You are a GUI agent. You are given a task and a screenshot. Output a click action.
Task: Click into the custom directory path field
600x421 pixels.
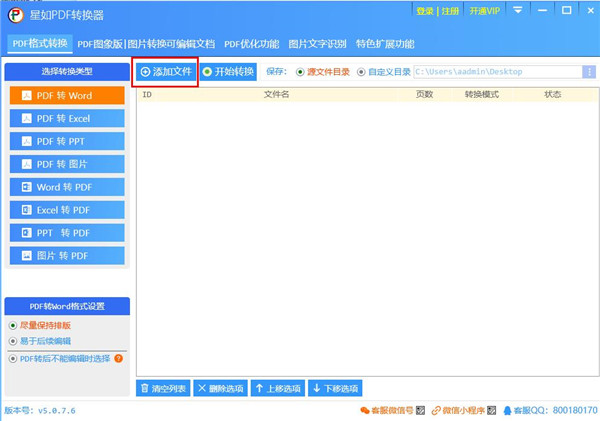pos(495,72)
